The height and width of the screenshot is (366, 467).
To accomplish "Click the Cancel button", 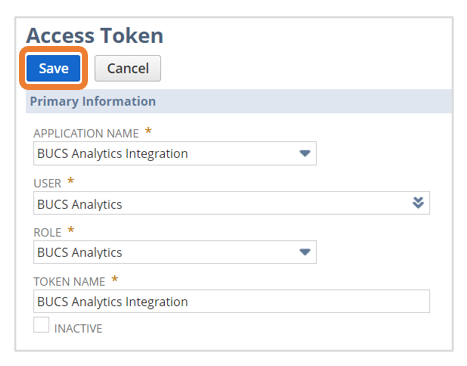I will pyautogui.click(x=128, y=68).
